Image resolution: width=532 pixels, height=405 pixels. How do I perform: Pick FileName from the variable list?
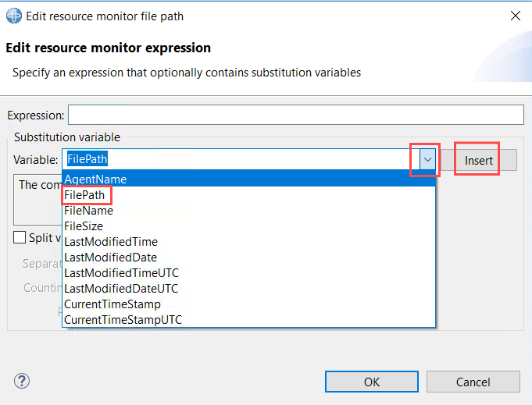pos(248,211)
